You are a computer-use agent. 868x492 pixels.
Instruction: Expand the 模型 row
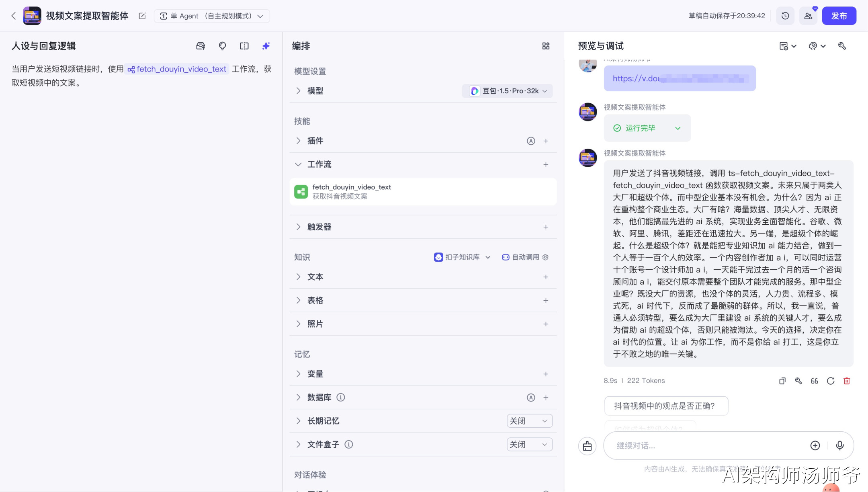[x=298, y=91]
